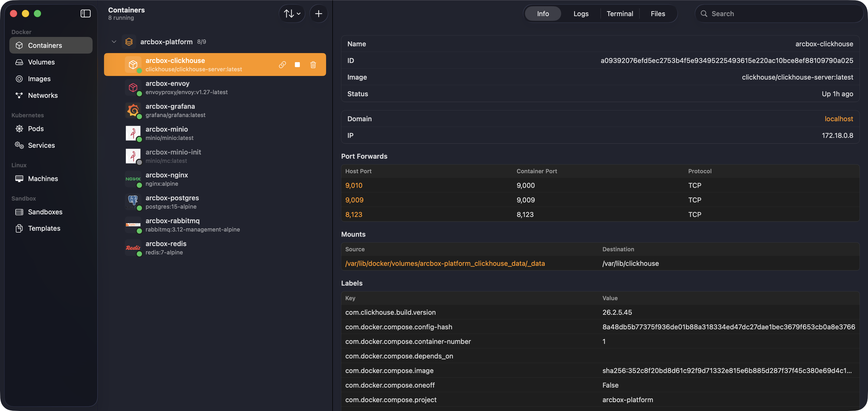Collapse the arcbox-platform group chevron
Viewport: 868px width, 411px height.
click(114, 42)
